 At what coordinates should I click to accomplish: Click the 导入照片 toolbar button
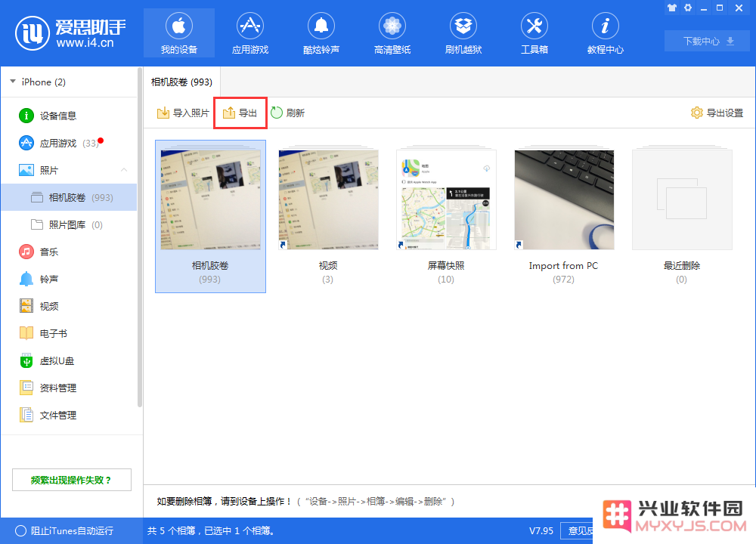(x=183, y=113)
